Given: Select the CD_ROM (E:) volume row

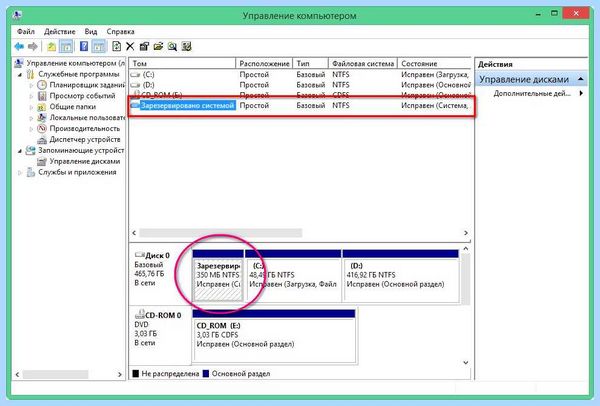Looking at the screenshot, I should 300,95.
